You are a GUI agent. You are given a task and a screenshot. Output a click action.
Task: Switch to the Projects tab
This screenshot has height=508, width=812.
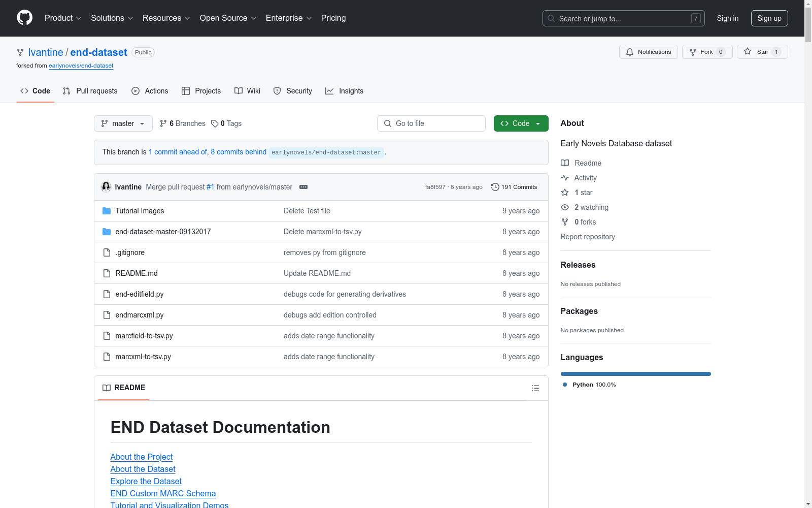(x=201, y=91)
